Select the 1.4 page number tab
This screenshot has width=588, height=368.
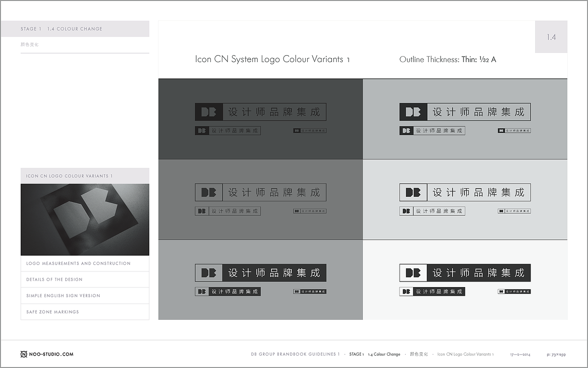click(x=551, y=37)
